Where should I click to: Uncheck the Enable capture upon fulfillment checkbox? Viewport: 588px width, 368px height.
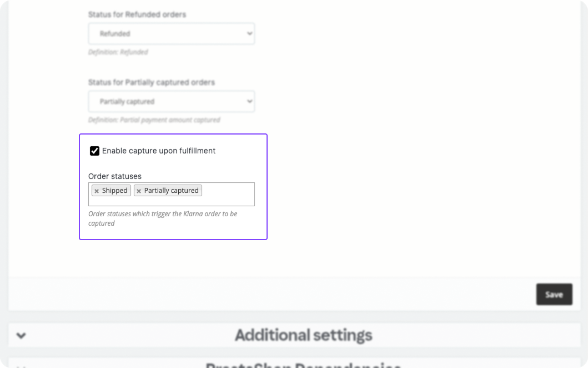(x=94, y=151)
